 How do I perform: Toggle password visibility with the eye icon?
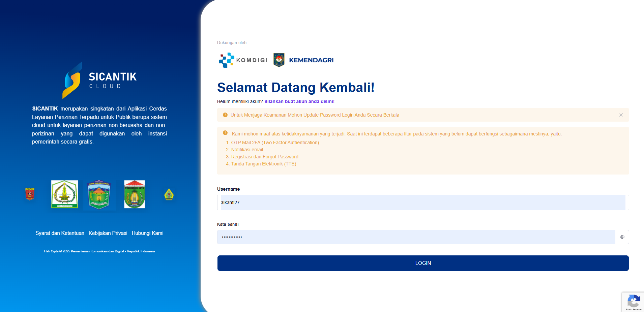pyautogui.click(x=622, y=237)
